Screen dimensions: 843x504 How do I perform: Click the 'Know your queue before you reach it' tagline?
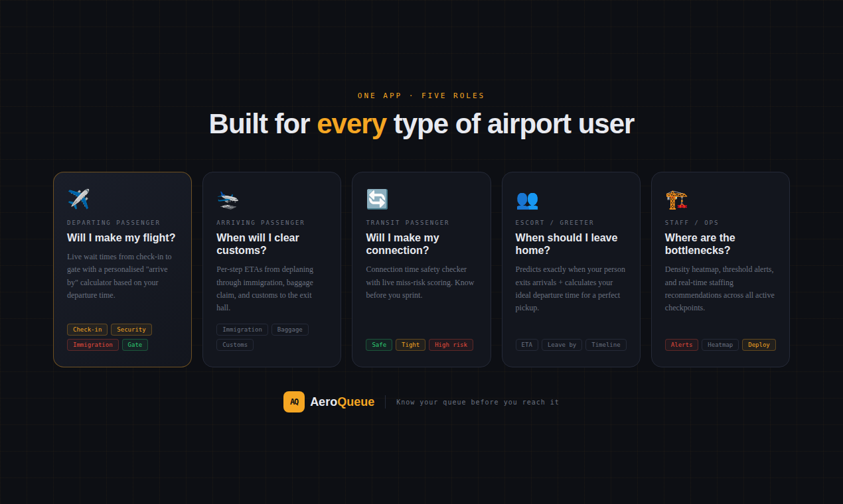click(x=478, y=402)
